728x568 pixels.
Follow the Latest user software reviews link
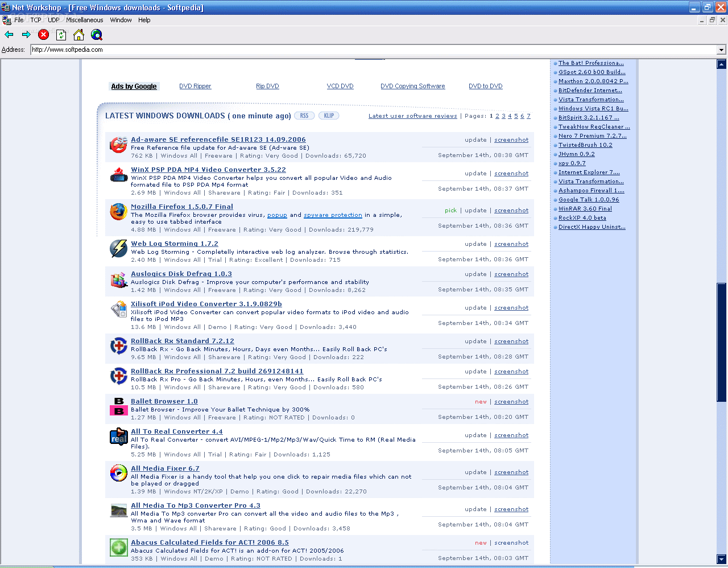(x=413, y=116)
